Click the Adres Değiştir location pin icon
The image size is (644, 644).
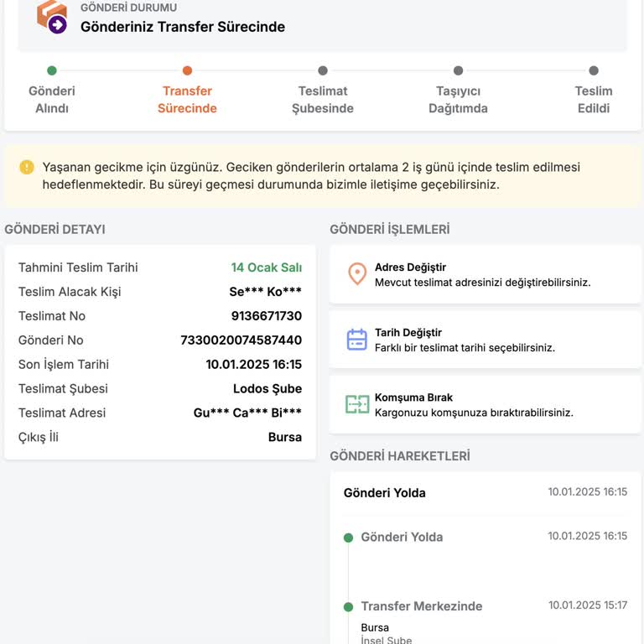pyautogui.click(x=357, y=274)
